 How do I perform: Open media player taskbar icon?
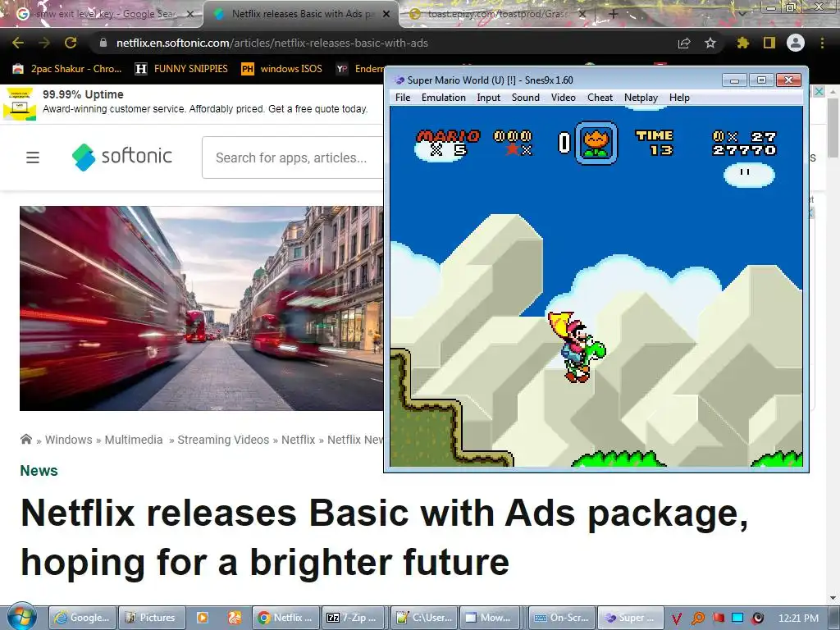coord(203,618)
